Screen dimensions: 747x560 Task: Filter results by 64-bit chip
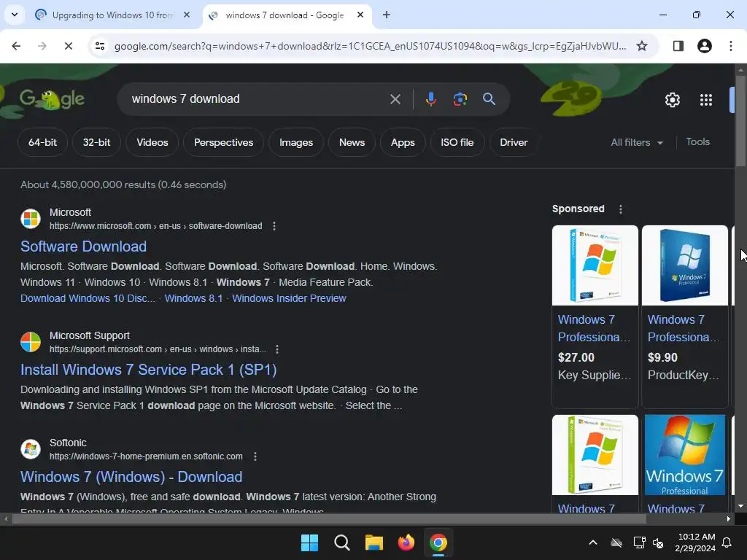[x=42, y=142]
